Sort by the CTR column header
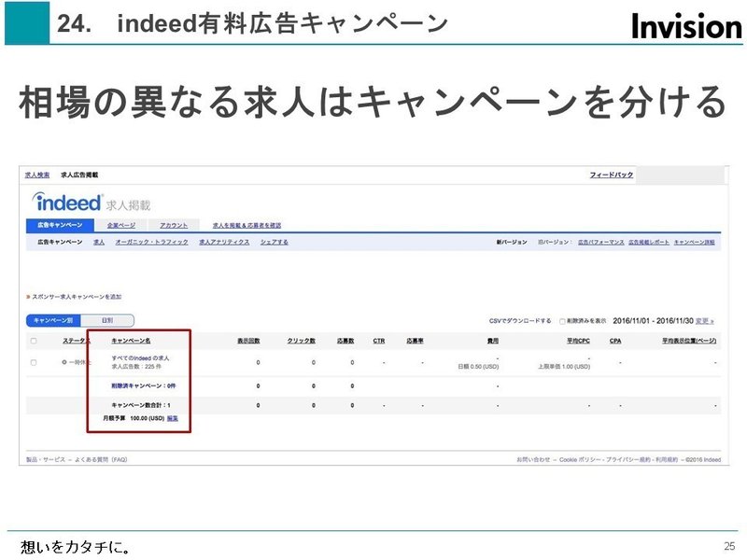The image size is (747, 560). pyautogui.click(x=379, y=341)
